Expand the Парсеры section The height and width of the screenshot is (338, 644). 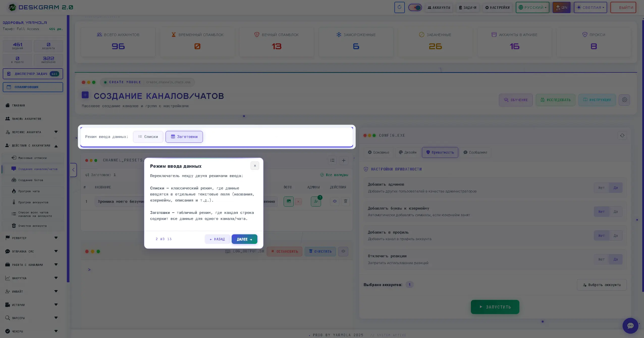32,318
